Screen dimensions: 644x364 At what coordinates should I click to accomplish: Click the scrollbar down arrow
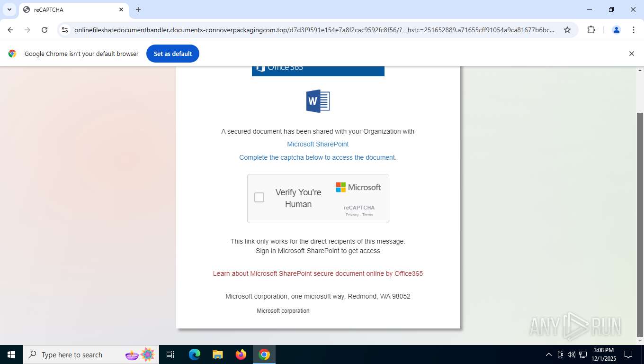pyautogui.click(x=640, y=341)
